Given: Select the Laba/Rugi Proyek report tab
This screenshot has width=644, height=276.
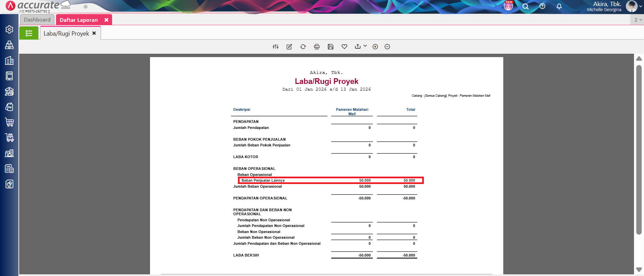Looking at the screenshot, I should (x=66, y=34).
